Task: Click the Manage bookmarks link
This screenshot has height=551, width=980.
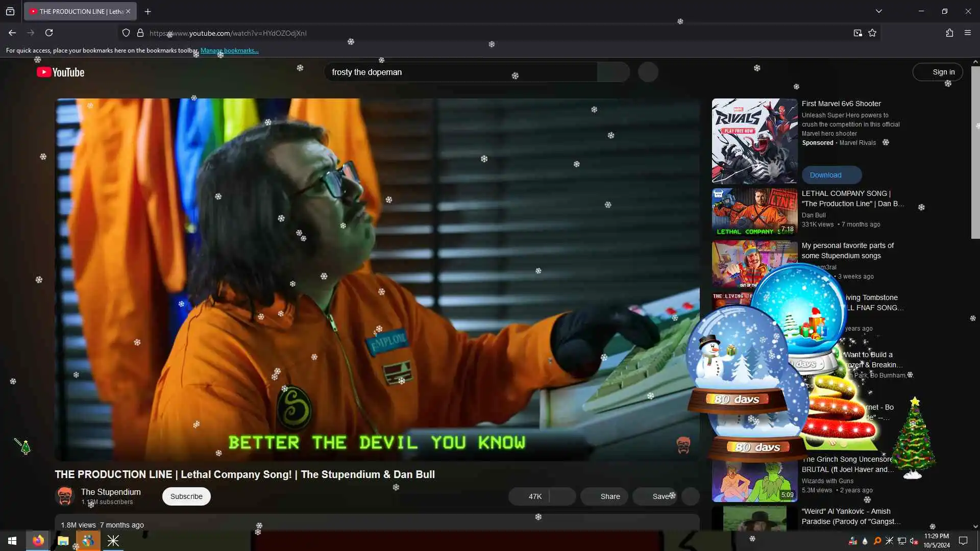Action: pos(230,51)
